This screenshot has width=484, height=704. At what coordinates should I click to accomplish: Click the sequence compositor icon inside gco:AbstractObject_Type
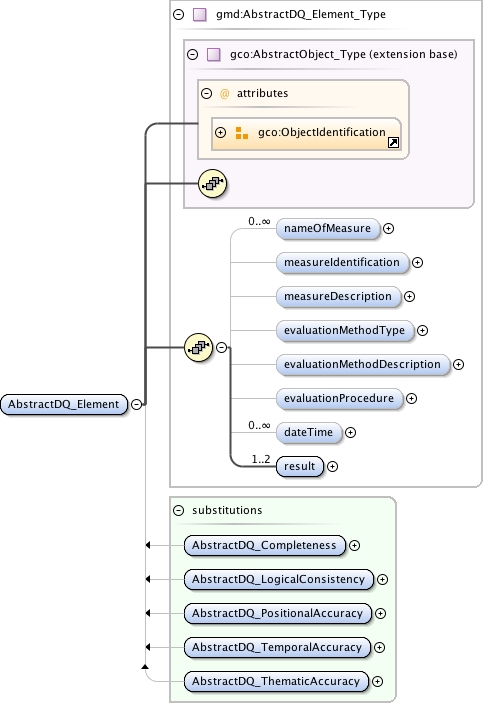click(212, 184)
